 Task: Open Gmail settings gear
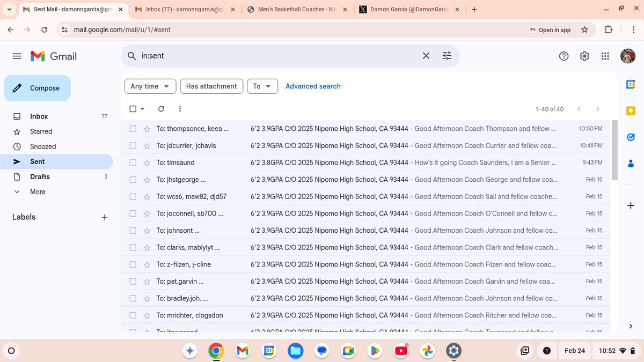click(x=584, y=56)
